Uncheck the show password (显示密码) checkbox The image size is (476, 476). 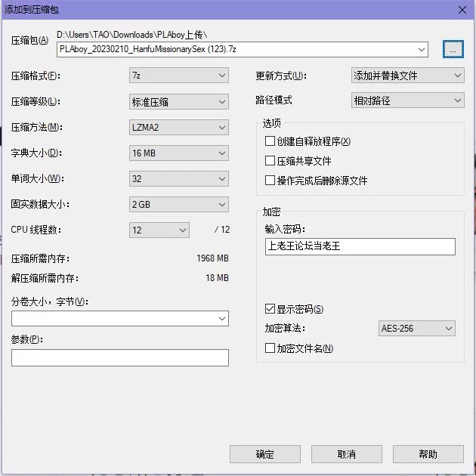coord(270,309)
